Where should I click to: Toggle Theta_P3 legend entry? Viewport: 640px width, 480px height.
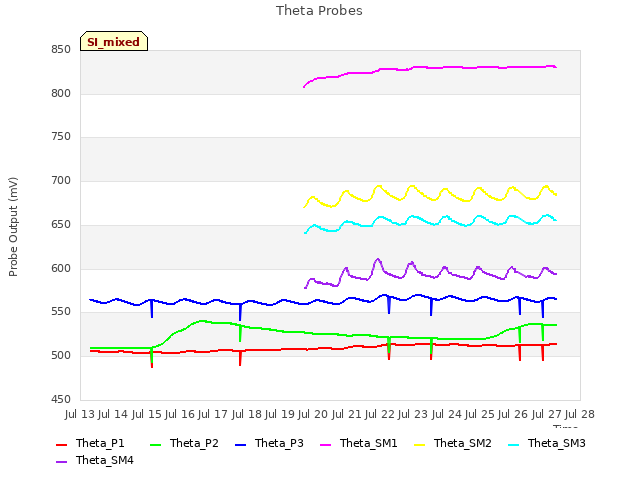point(269,443)
